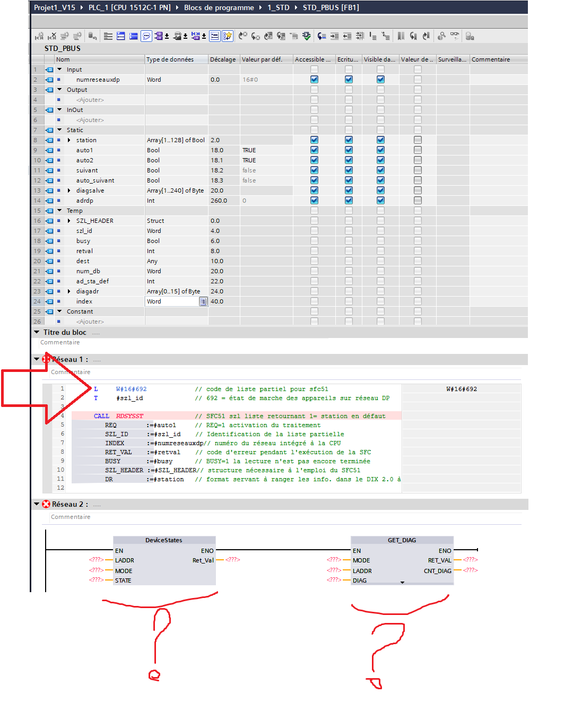Click the tag icon of row busy
573x728 pixels.
[x=49, y=241]
